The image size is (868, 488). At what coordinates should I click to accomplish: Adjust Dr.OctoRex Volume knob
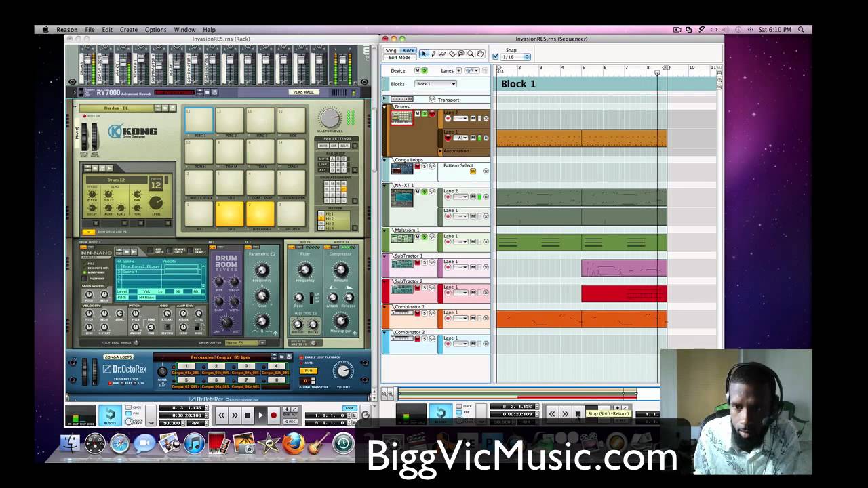[x=343, y=371]
